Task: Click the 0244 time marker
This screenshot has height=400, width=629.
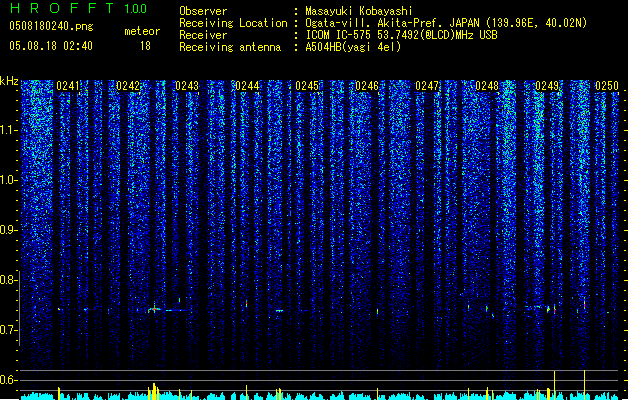Action: coord(247,86)
